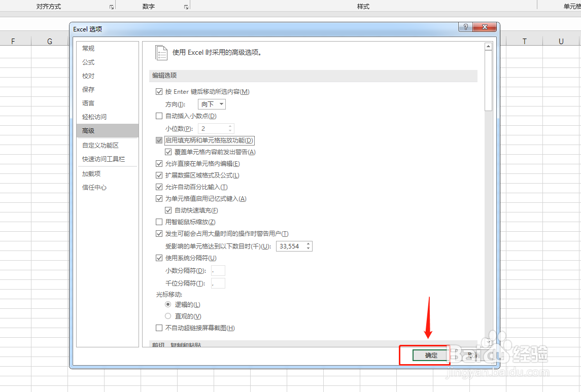Click the 小数分隔符 input field
581x392 pixels.
[218, 271]
